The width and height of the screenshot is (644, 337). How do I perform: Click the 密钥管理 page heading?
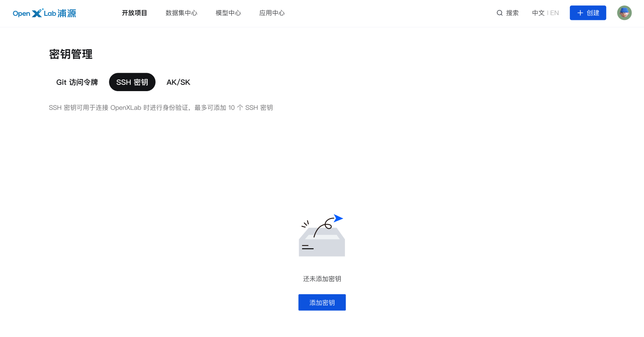pos(71,54)
